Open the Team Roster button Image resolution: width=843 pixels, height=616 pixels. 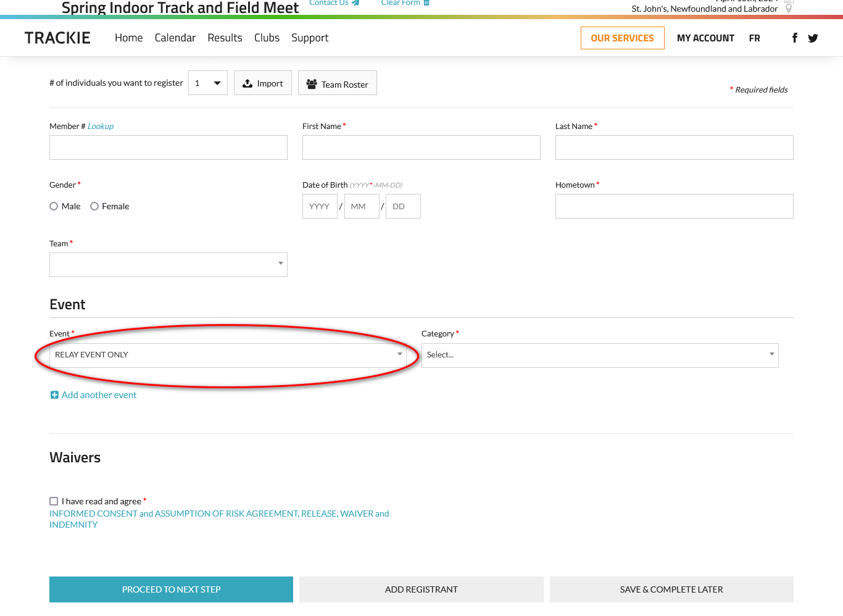click(x=337, y=83)
